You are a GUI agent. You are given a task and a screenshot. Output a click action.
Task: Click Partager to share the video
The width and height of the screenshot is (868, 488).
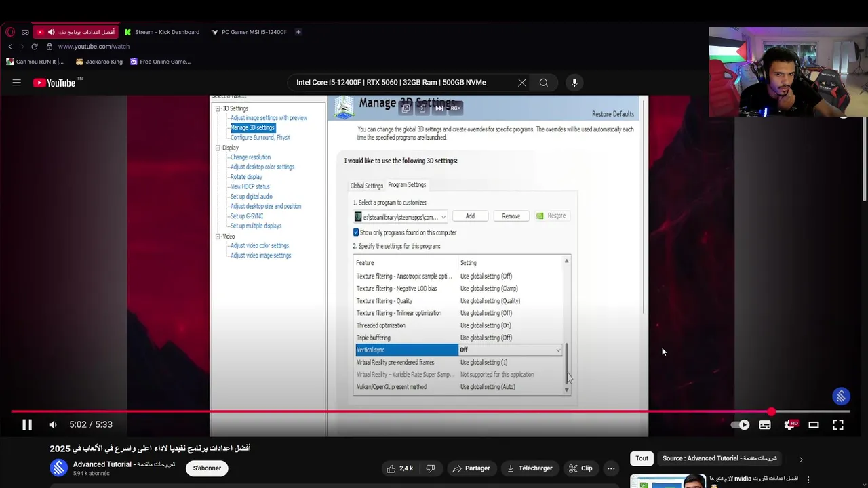471,468
